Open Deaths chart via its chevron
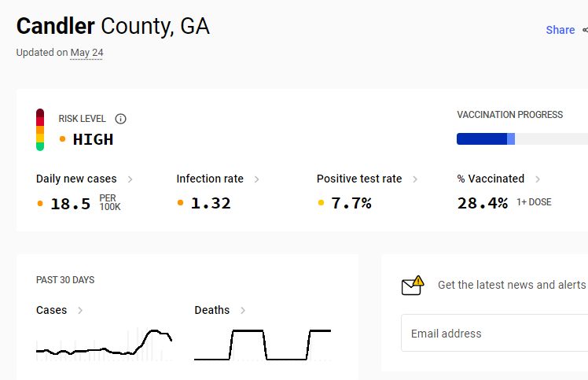Image resolution: width=588 pixels, height=380 pixels. click(x=243, y=310)
